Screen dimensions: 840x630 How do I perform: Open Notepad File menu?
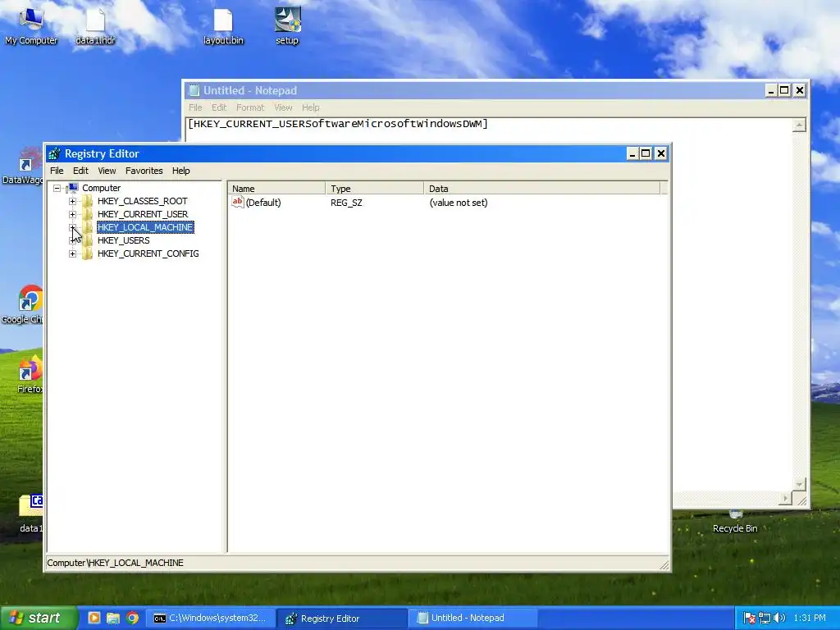click(x=195, y=107)
